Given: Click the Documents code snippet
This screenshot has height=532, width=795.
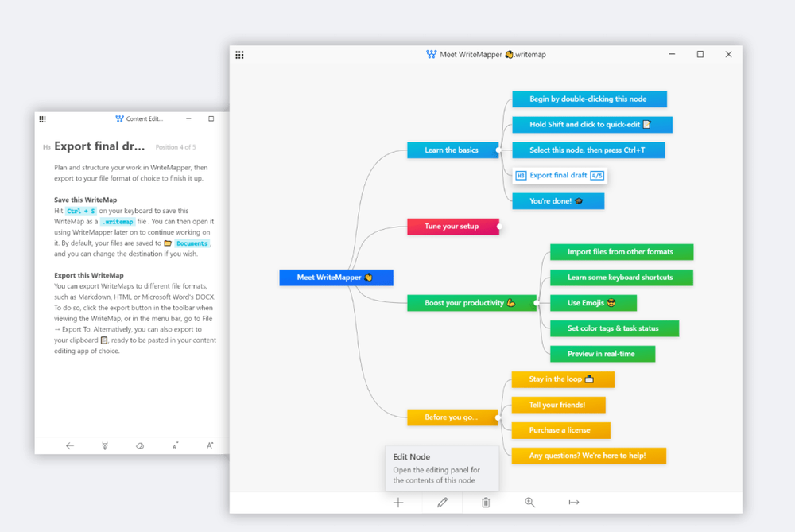Looking at the screenshot, I should pos(192,243).
